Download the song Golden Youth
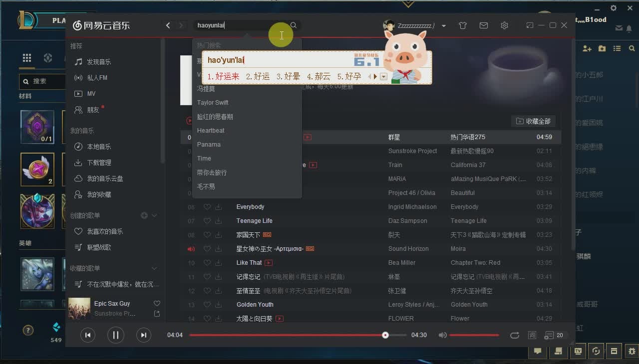 [219, 305]
